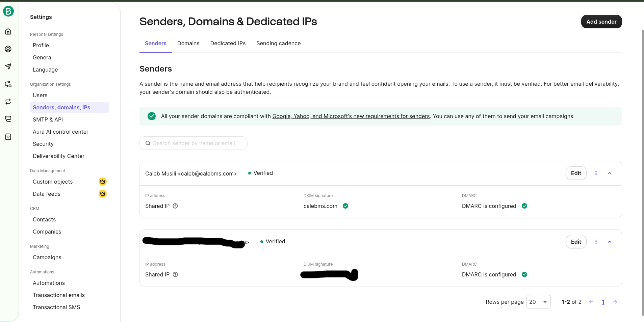Click the calebms.com DKIM signature value
This screenshot has width=644, height=322.
[320, 206]
